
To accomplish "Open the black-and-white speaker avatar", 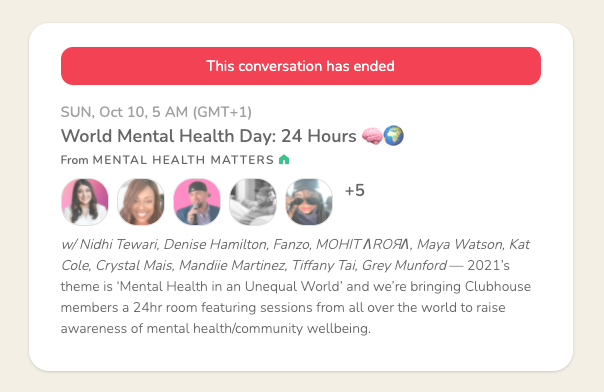I will [253, 202].
